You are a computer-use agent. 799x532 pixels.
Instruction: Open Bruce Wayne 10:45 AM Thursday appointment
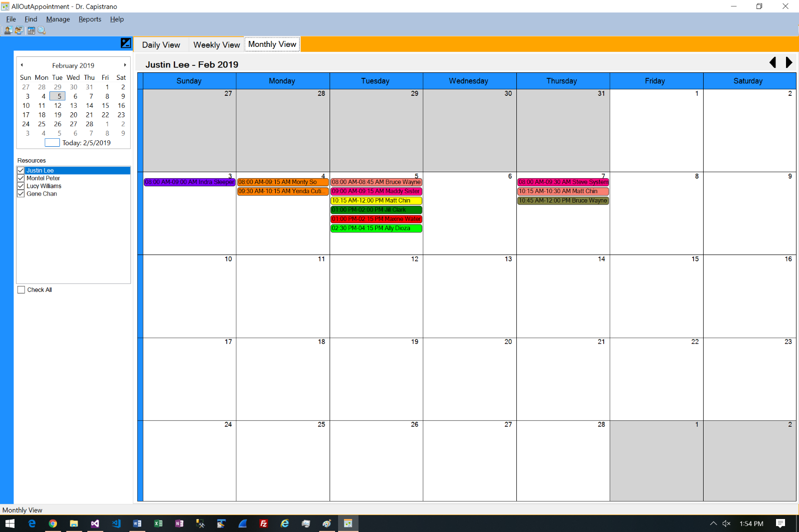pyautogui.click(x=563, y=201)
